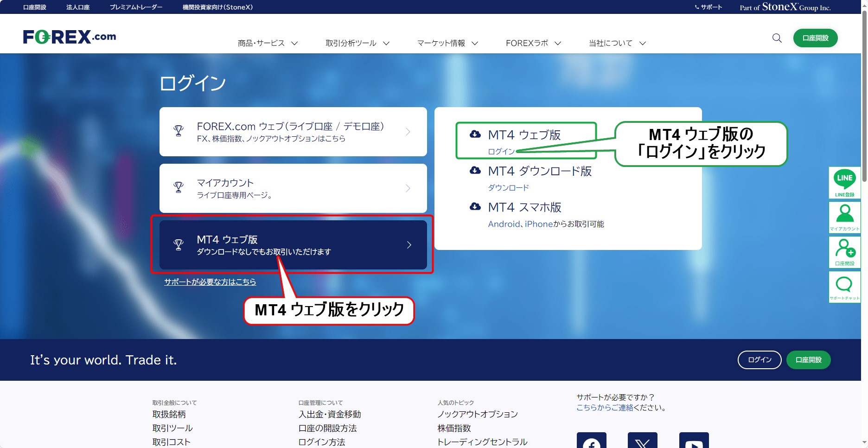Click こちらからご連絡 support link
The height and width of the screenshot is (448, 868).
(605, 408)
